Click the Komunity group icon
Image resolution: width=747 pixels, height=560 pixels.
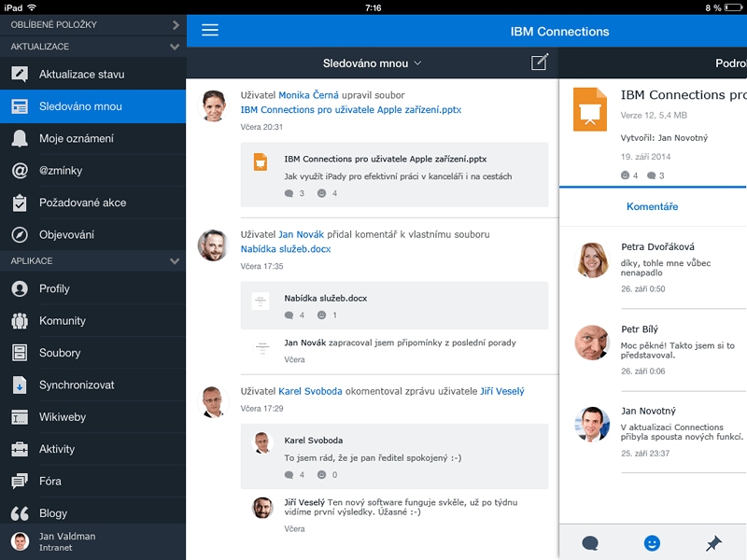pos(20,321)
